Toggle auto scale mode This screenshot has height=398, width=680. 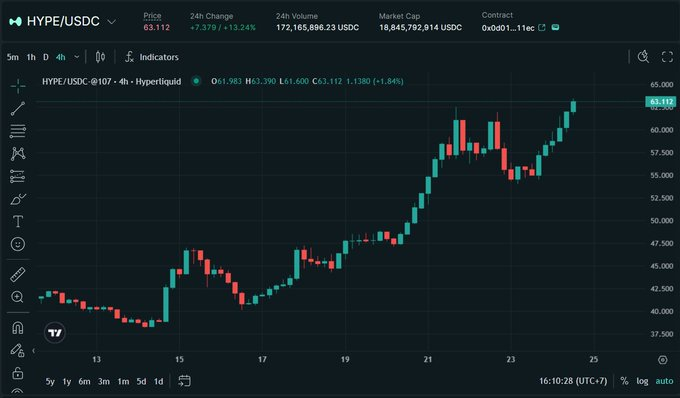664,381
